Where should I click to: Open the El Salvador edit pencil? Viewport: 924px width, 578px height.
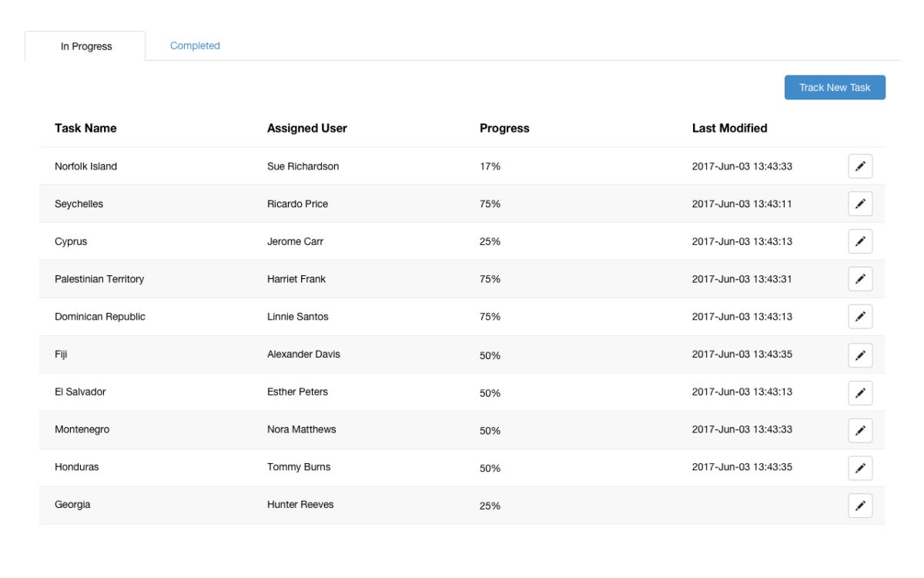click(x=860, y=392)
